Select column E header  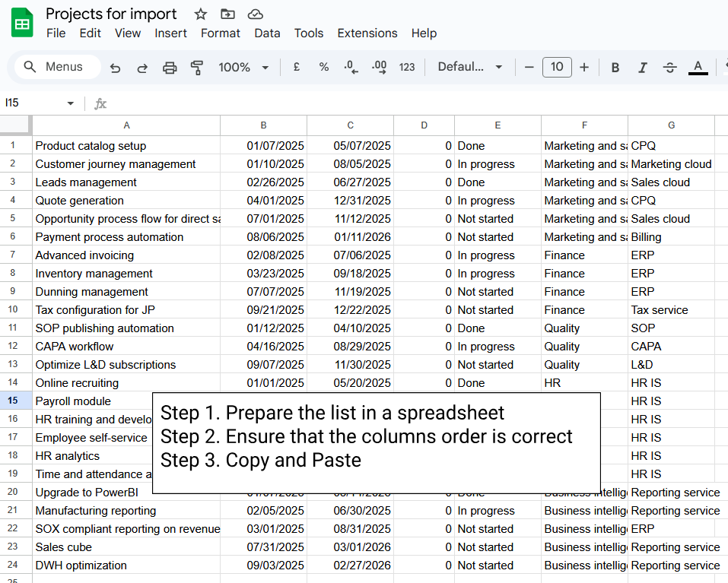[498, 125]
